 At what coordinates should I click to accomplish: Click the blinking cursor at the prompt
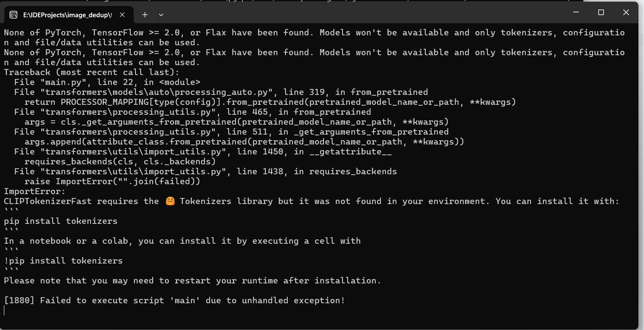click(3, 310)
